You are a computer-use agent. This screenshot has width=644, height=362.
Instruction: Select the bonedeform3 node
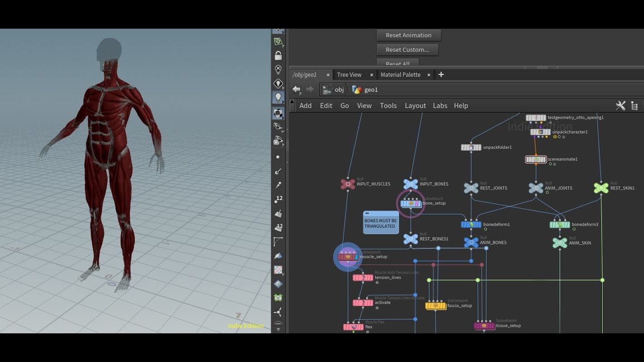coord(559,225)
